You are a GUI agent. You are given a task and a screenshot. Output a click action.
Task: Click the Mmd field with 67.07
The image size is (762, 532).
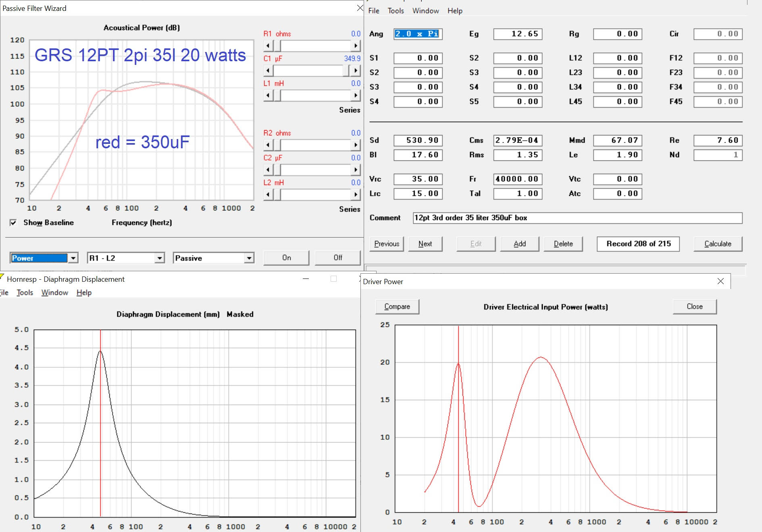[x=618, y=140]
